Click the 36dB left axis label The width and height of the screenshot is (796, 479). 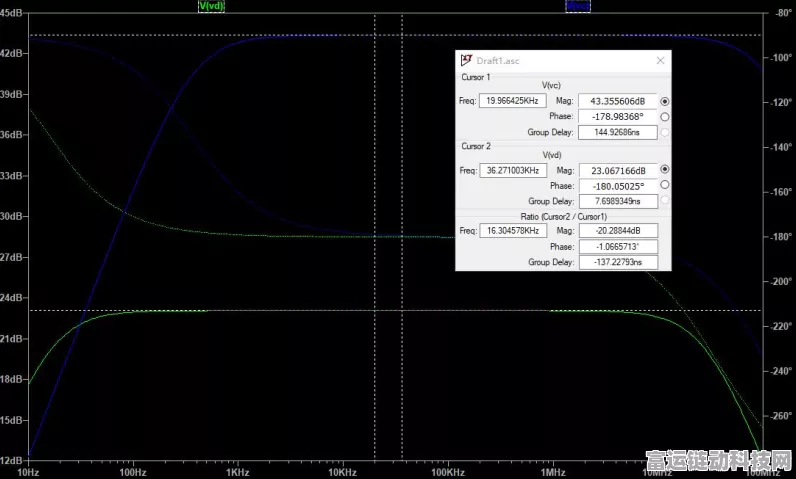pos(11,135)
